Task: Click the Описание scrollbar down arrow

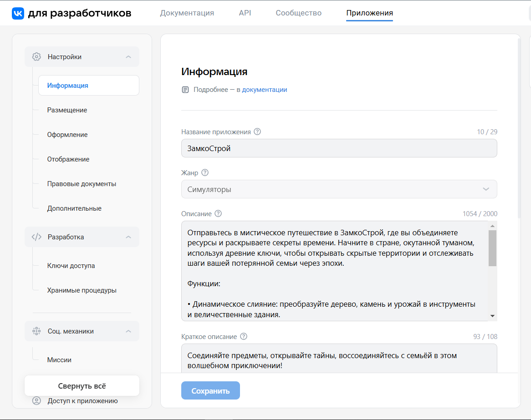Action: click(492, 316)
